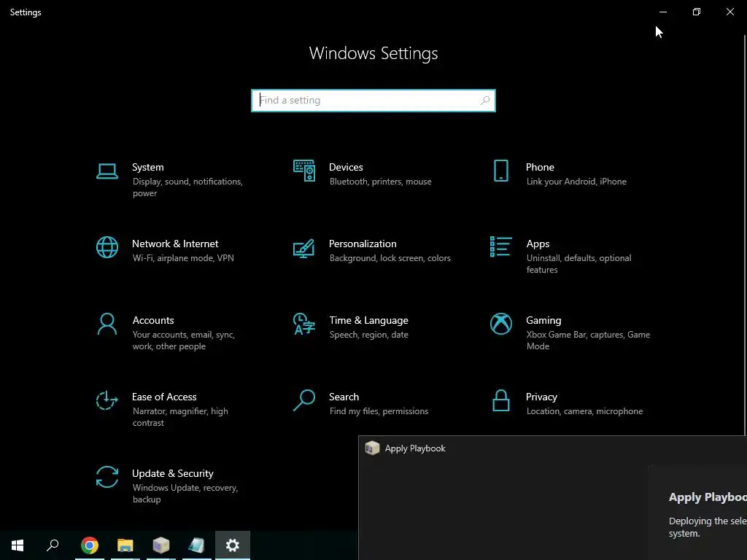
Task: Click 'Uninstall, defaults, optional features' text
Action: pos(578,264)
